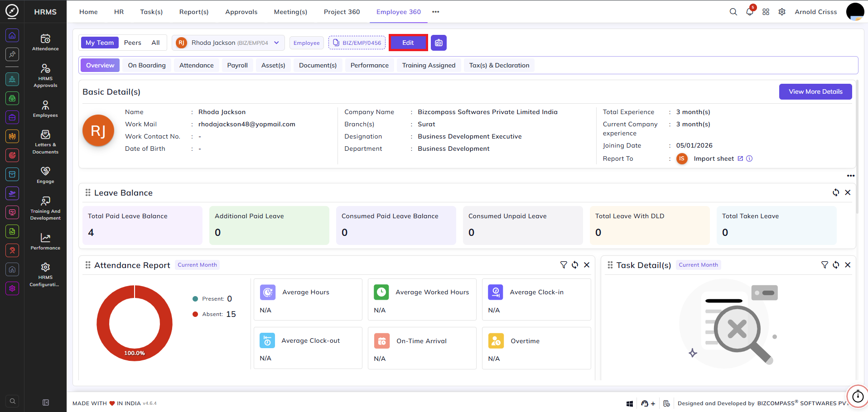The height and width of the screenshot is (412, 868).
Task: Click the search magnifier in top bar
Action: point(733,12)
